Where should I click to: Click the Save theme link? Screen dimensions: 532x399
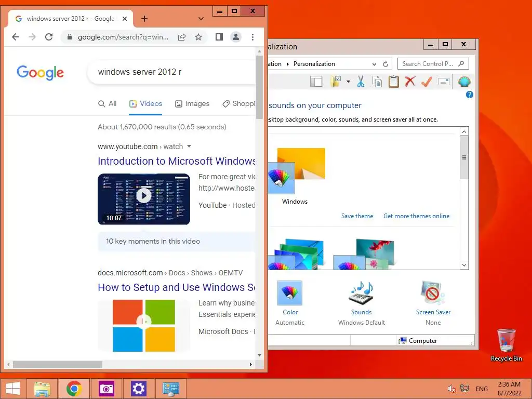point(357,216)
